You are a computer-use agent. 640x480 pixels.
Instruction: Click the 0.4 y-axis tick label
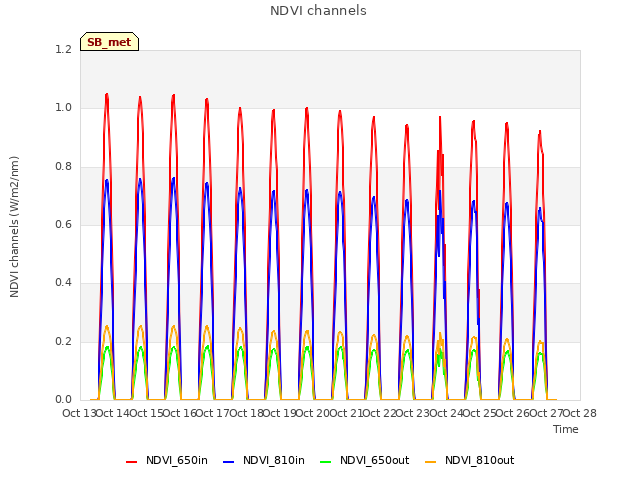click(x=63, y=282)
